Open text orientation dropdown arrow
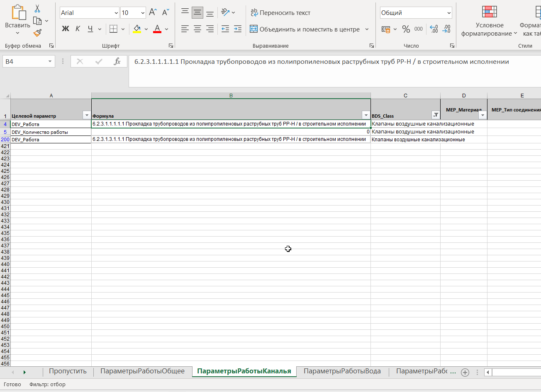541x392 pixels. click(233, 12)
